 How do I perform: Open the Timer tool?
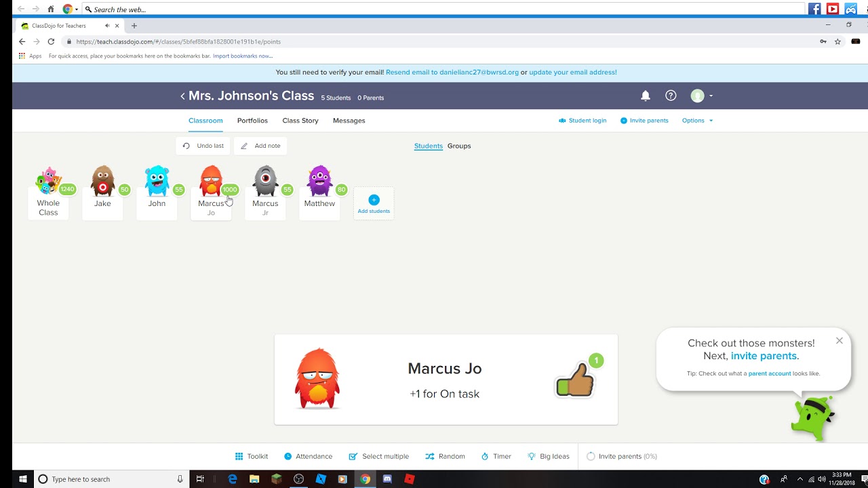(496, 456)
